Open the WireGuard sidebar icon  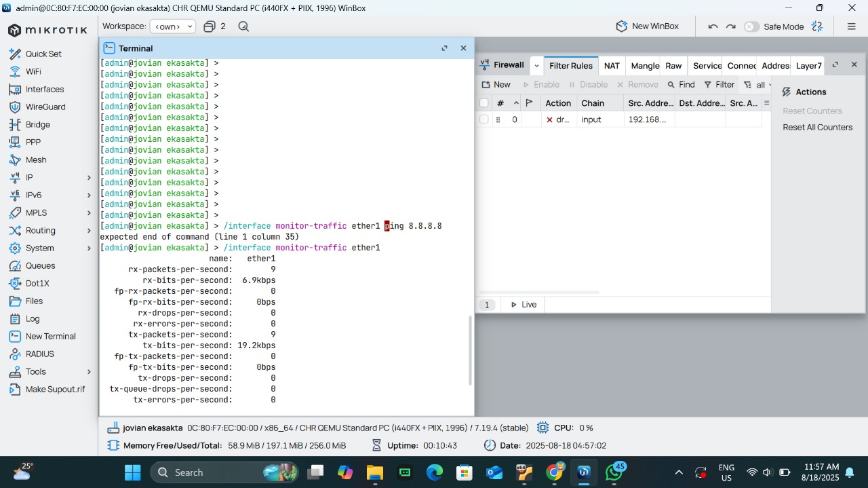15,107
